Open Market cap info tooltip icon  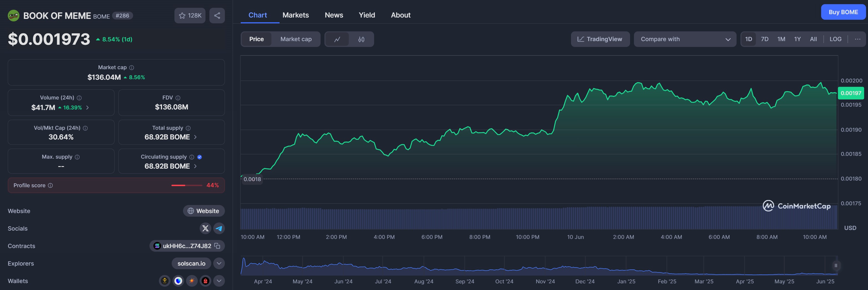132,67
